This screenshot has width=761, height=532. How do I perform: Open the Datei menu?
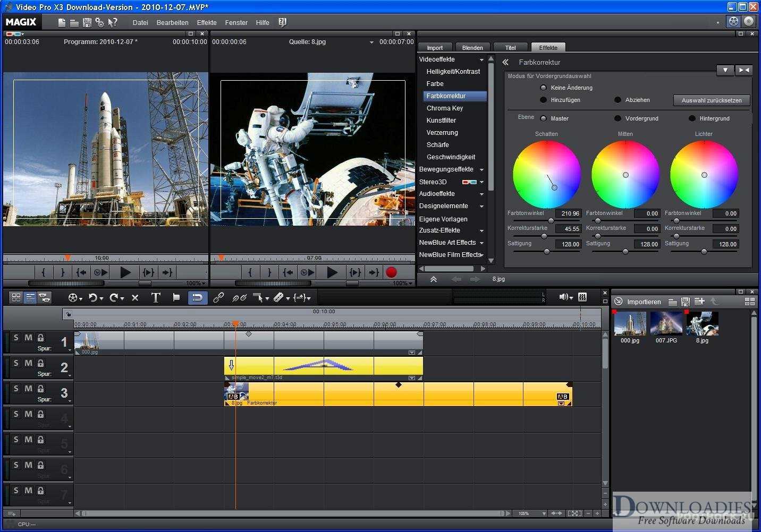pyautogui.click(x=140, y=23)
